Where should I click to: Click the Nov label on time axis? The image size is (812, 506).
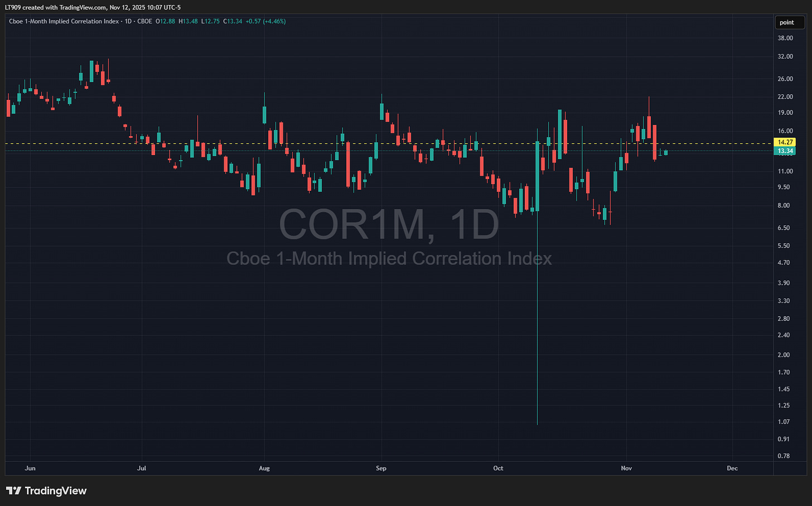(626, 468)
